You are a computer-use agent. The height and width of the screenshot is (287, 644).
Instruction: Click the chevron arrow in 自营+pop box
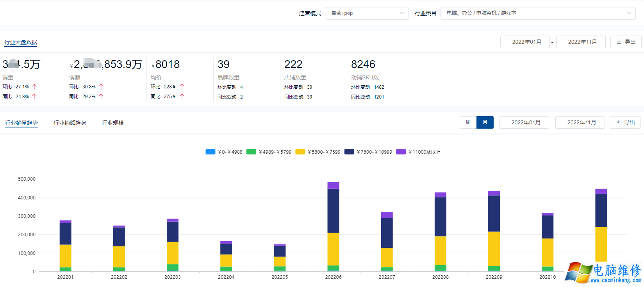tap(402, 13)
